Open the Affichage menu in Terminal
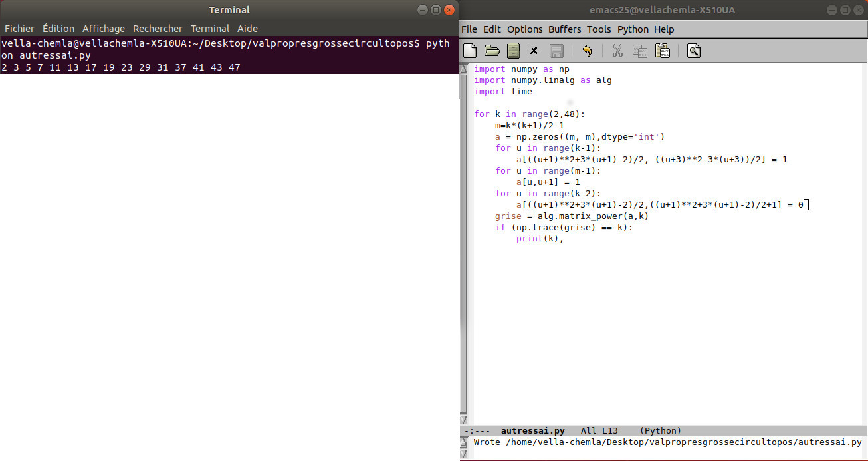The height and width of the screenshot is (461, 868). [103, 29]
